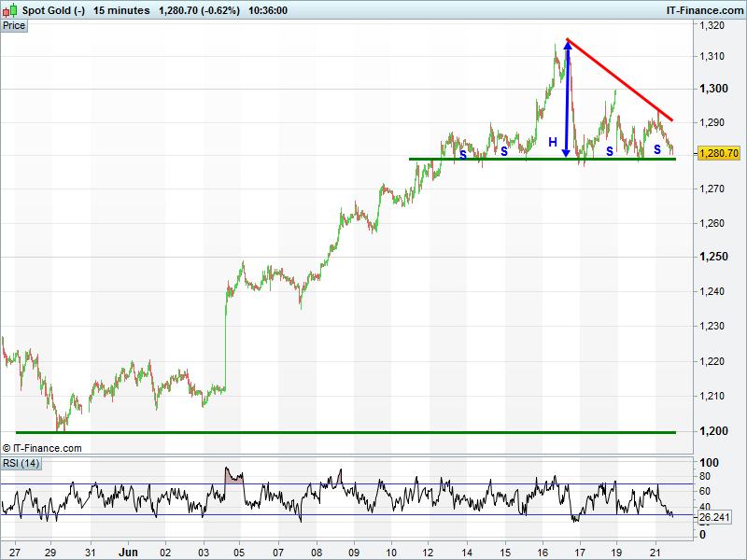This screenshot has width=747, height=560.
Task: Click the 1,310 price axis label
Action: [x=712, y=56]
